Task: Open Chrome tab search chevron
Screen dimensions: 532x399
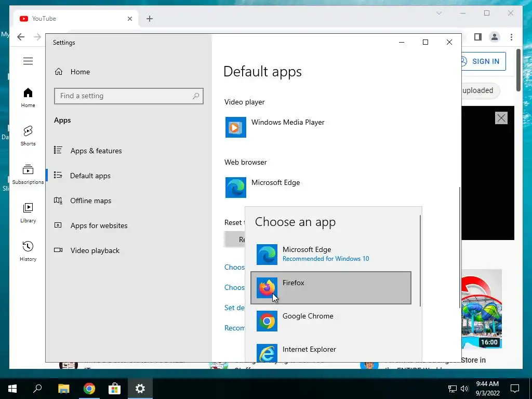Action: point(438,13)
